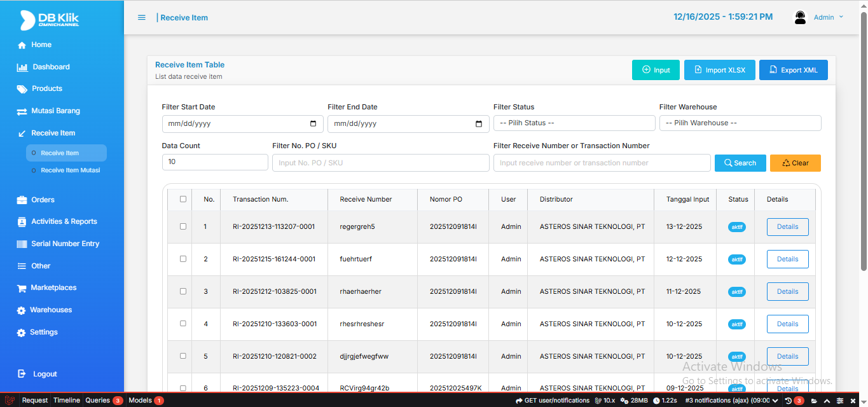Click the Admin user avatar icon
Screen dimensions: 868x407
[x=800, y=17]
